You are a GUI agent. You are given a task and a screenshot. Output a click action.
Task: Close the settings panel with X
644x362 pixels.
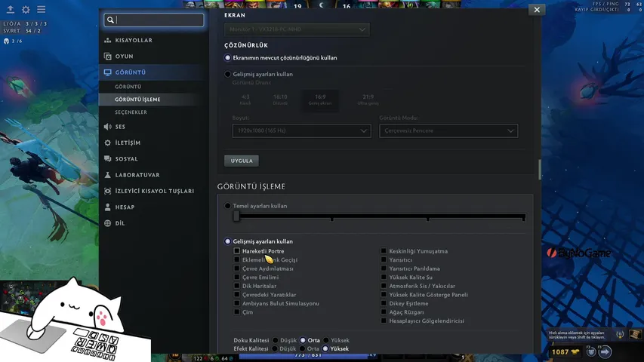coord(537,10)
